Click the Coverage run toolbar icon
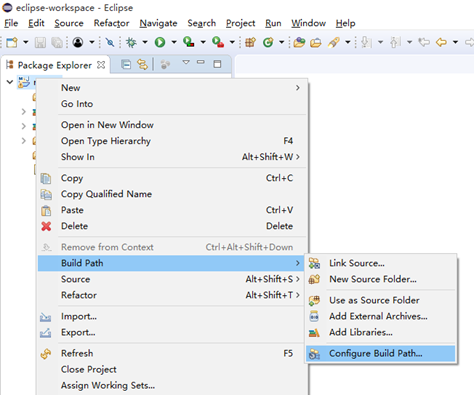 point(189,42)
